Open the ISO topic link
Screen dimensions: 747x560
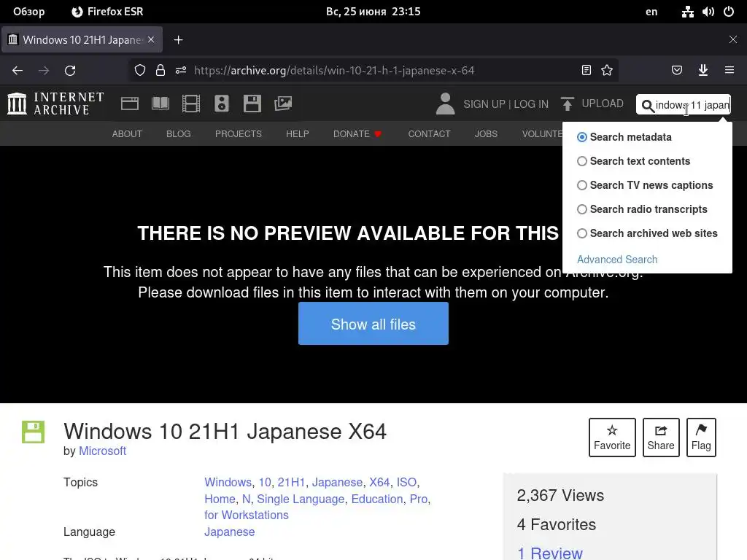(406, 483)
